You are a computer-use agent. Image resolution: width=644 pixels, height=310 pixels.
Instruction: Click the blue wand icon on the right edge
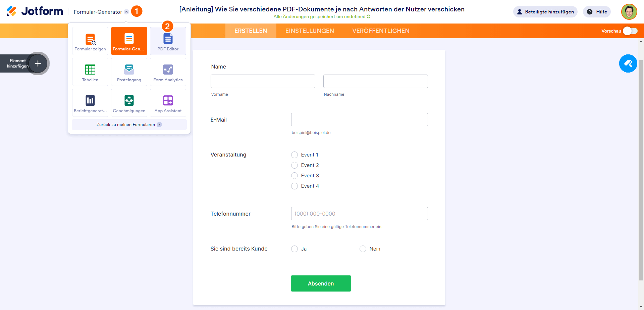click(628, 63)
